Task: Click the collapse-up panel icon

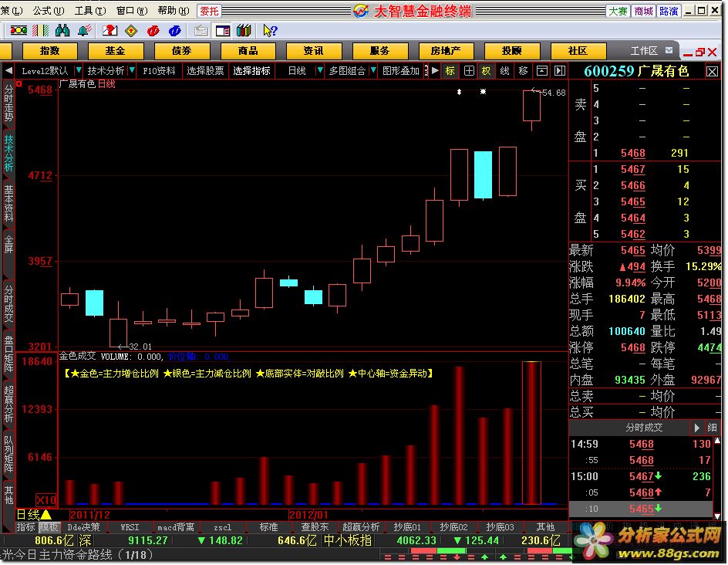Action: 541,71
